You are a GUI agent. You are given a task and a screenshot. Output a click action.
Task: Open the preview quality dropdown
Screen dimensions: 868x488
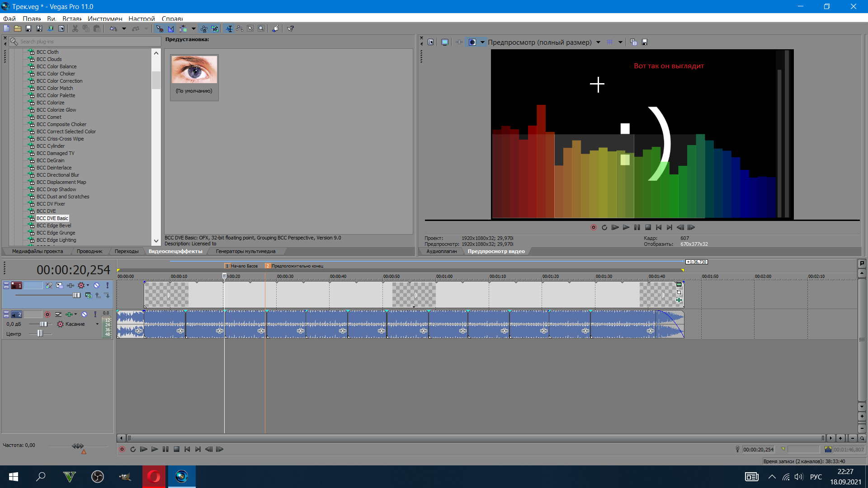[598, 42]
